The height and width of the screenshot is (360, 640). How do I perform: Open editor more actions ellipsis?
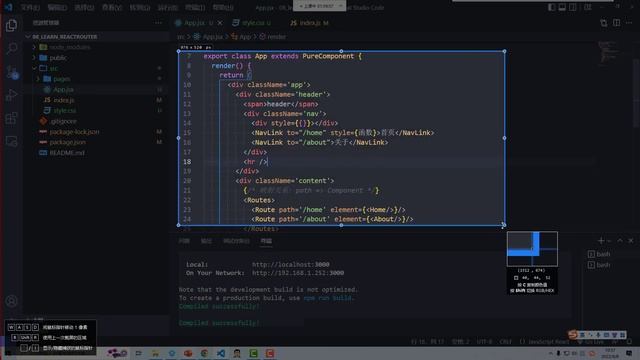(629, 23)
